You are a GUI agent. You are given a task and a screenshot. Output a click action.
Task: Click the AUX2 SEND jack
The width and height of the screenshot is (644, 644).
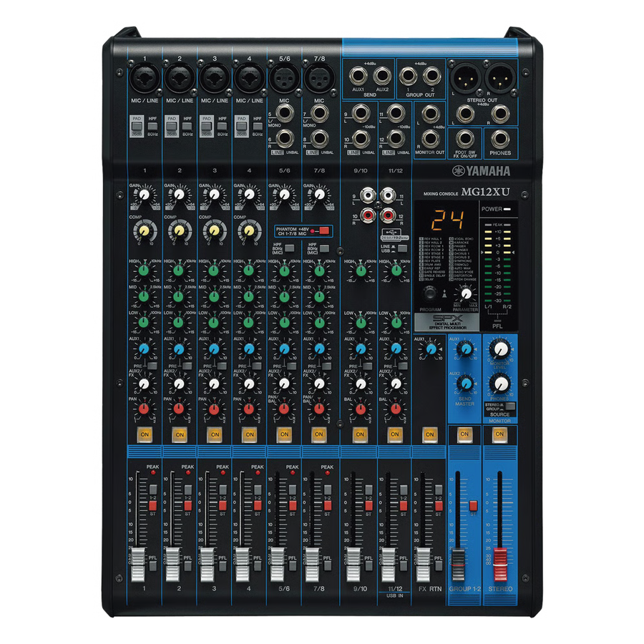pos(382,76)
